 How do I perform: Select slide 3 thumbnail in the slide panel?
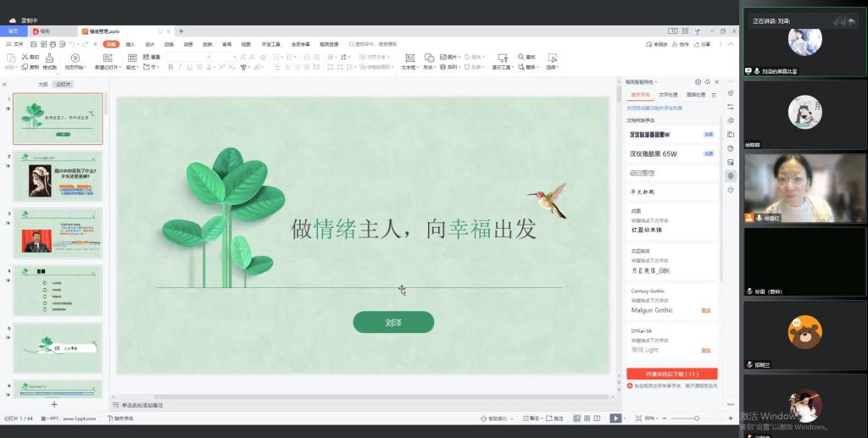58,233
